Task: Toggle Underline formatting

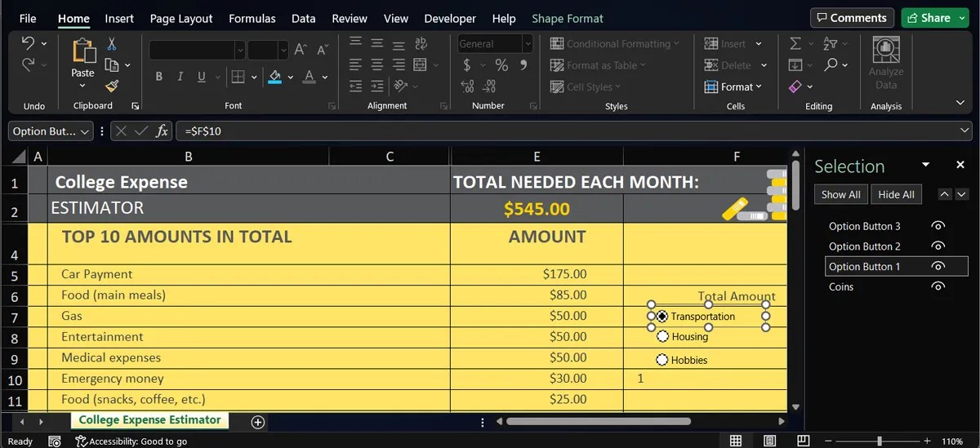Action: coord(201,77)
